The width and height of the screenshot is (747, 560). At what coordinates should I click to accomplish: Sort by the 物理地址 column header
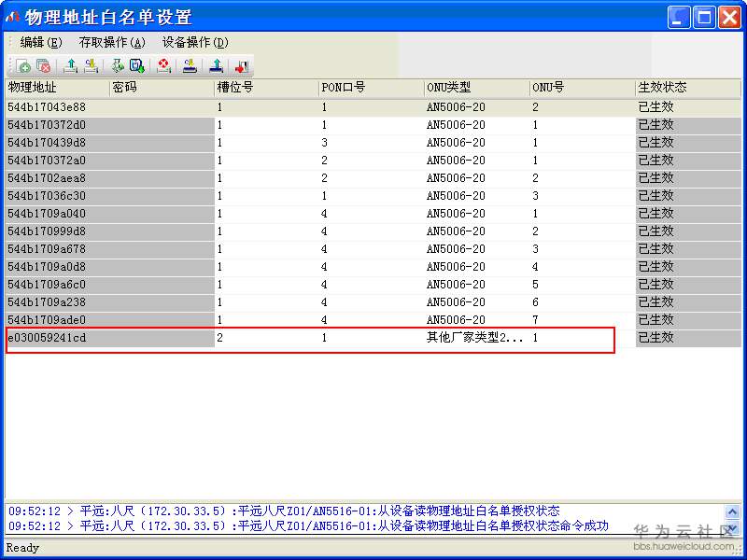pos(57,88)
